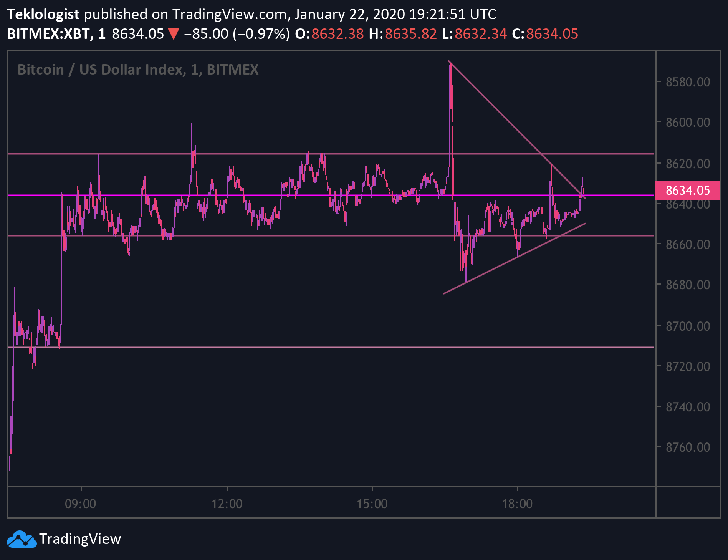Screen dimensions: 728x560
Task: Click the January 22, 2020 19:21:51 UTC timestamp
Action: pos(395,14)
